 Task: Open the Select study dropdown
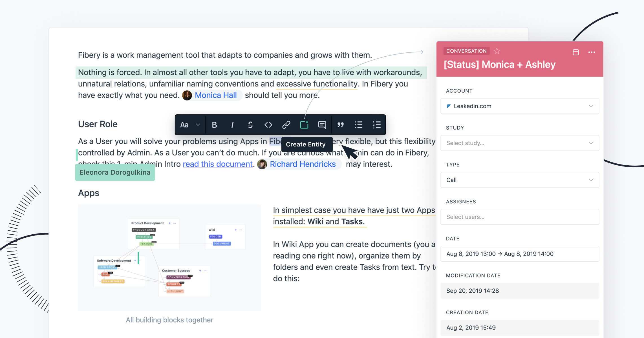(520, 143)
